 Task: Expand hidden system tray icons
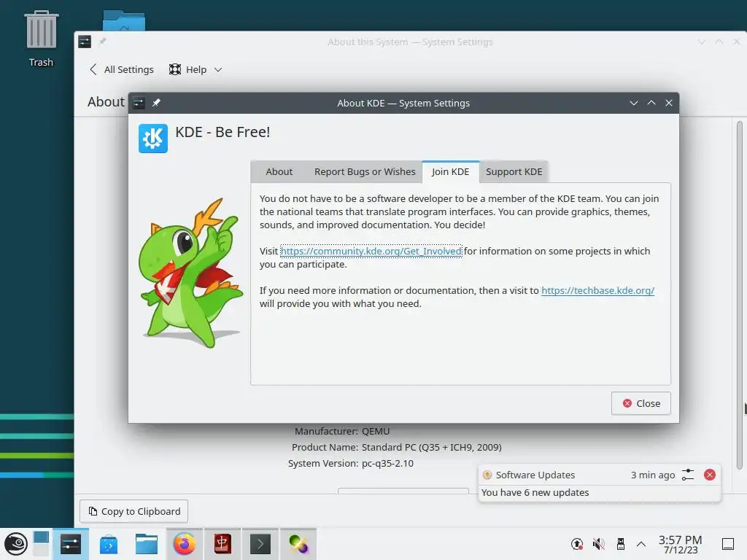pyautogui.click(x=641, y=544)
